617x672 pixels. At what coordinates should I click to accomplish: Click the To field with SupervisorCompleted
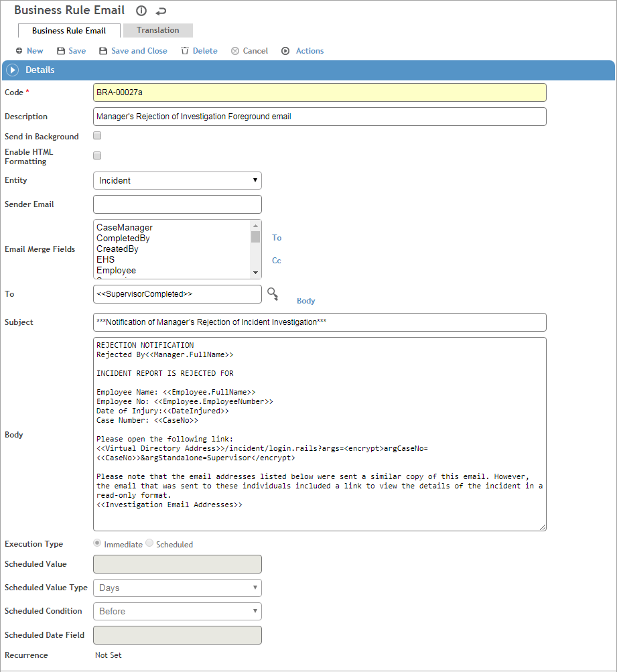pos(178,294)
